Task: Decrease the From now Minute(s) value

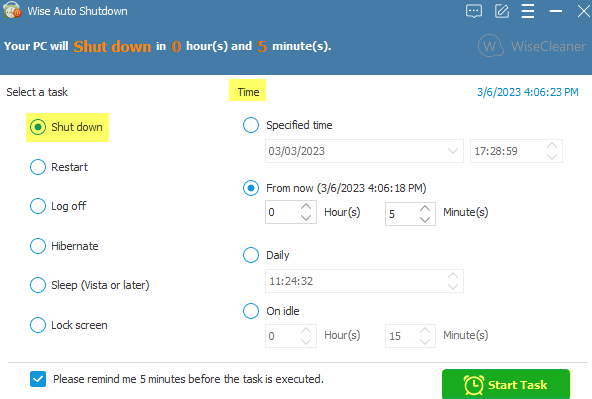Action: click(425, 219)
